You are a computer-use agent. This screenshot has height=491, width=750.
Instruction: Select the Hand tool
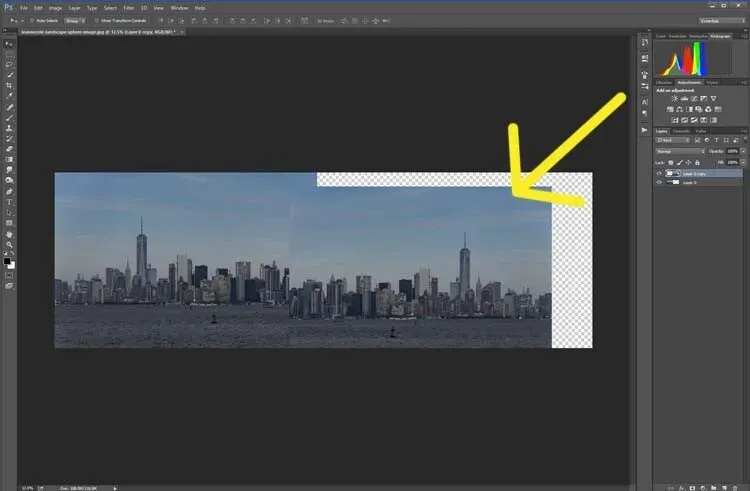tap(9, 233)
